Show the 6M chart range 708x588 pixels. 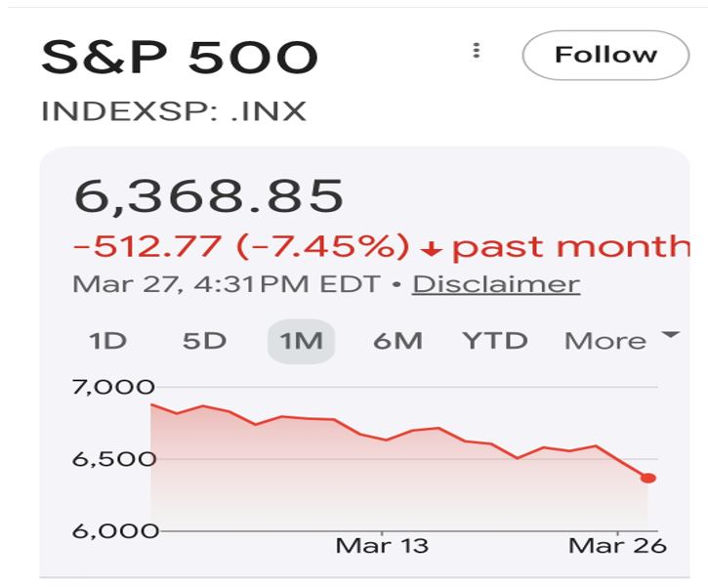point(397,341)
